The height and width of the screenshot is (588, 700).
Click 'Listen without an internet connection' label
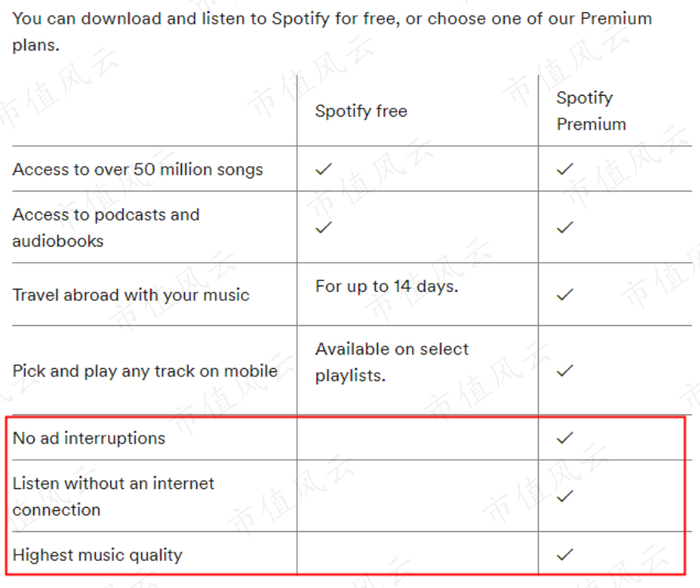point(113,496)
